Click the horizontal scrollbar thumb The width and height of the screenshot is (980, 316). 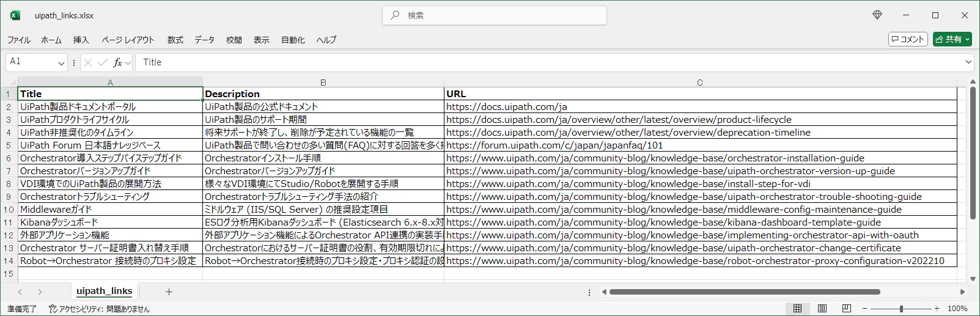coord(745,292)
